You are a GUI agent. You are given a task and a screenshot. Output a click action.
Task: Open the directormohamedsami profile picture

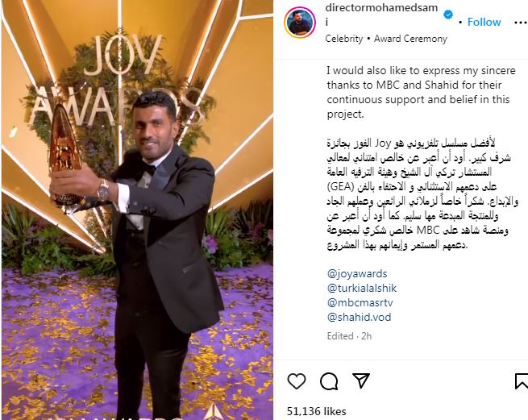[x=300, y=23]
